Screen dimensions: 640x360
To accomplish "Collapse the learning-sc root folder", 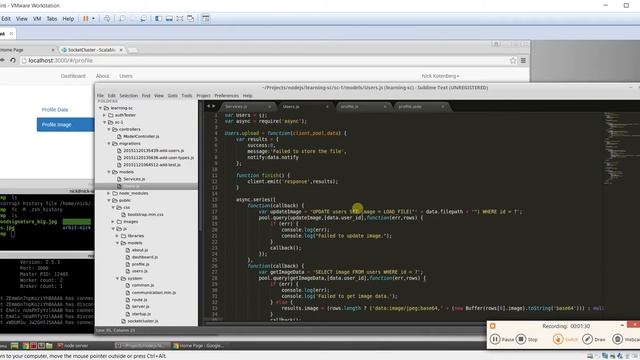I will (100, 108).
